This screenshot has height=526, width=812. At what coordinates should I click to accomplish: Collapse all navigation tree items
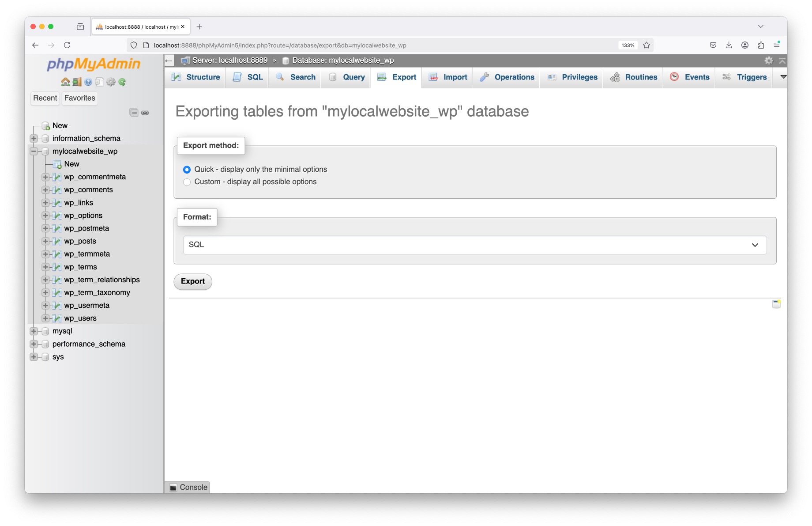click(134, 113)
